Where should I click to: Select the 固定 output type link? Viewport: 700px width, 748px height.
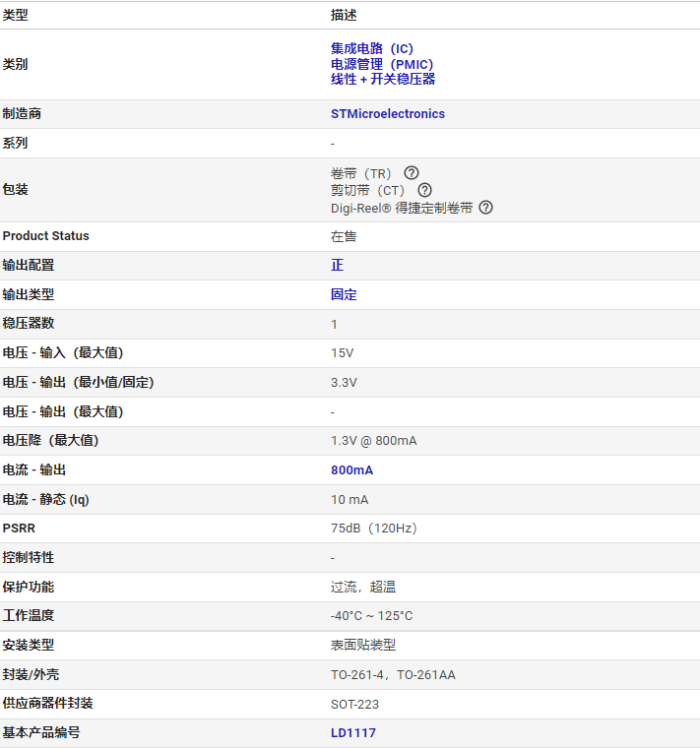coord(344,295)
